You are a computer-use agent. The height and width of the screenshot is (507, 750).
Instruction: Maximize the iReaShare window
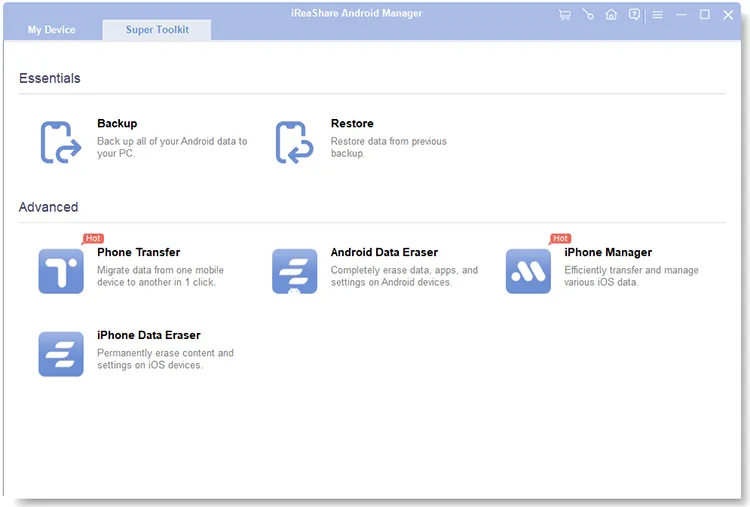(705, 15)
